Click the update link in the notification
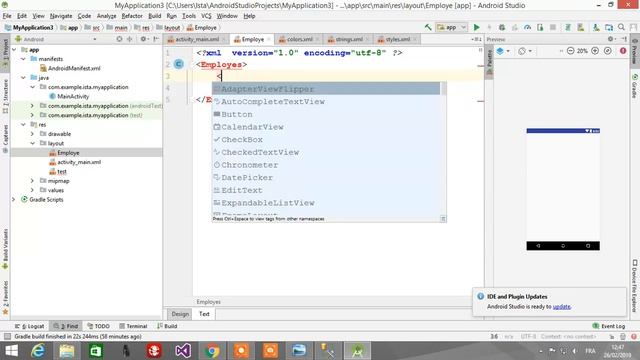The height and width of the screenshot is (360, 640). click(x=562, y=307)
